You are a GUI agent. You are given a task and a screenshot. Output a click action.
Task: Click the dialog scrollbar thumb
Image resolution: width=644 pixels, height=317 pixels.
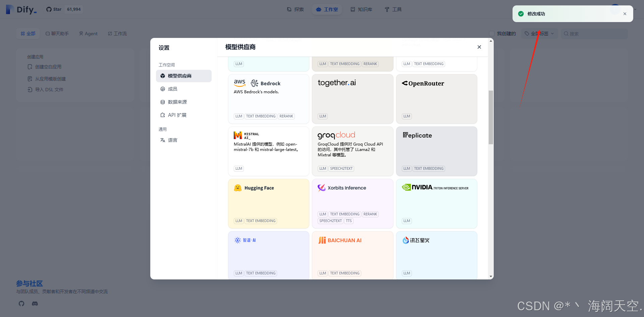(x=491, y=117)
